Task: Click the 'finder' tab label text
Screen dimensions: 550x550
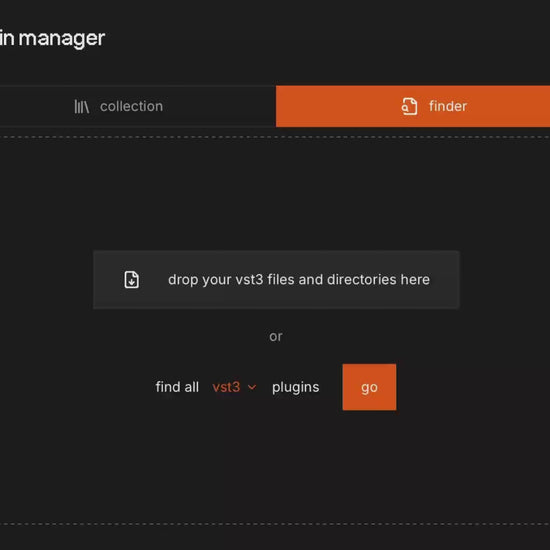Action: pyautogui.click(x=448, y=106)
